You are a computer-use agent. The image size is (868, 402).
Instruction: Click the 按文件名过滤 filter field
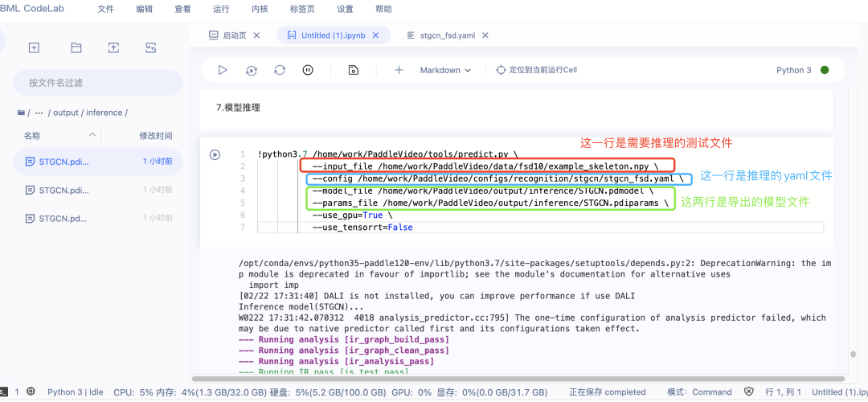98,83
